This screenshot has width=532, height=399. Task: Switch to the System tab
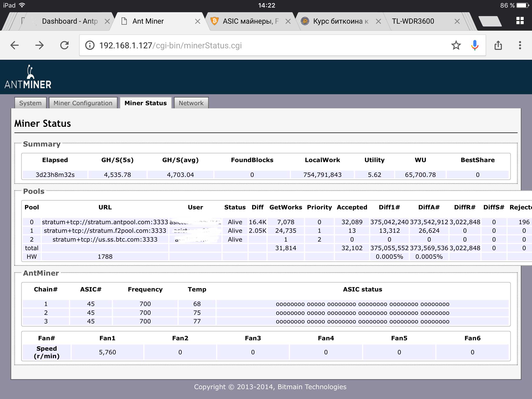tap(30, 103)
